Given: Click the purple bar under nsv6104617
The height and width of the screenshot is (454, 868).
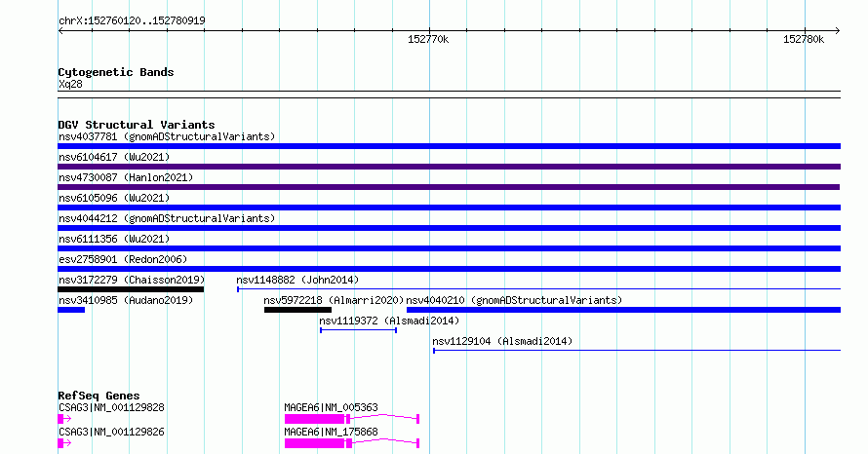Looking at the screenshot, I should (x=449, y=167).
